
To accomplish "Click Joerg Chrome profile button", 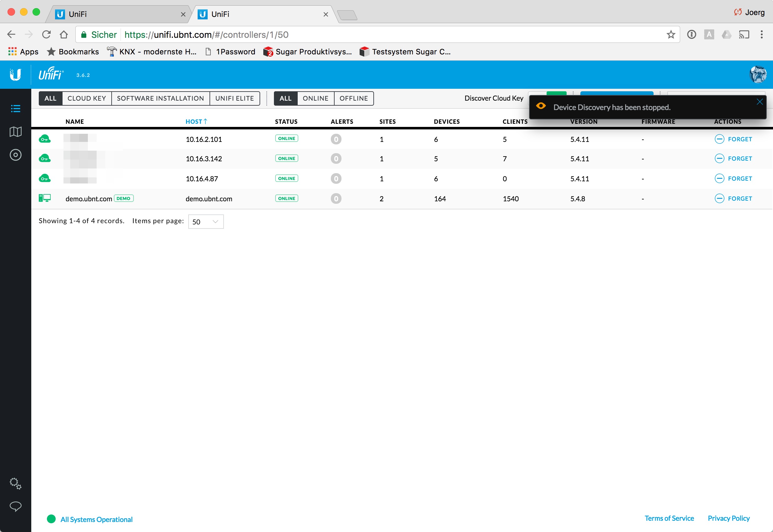I will [749, 12].
